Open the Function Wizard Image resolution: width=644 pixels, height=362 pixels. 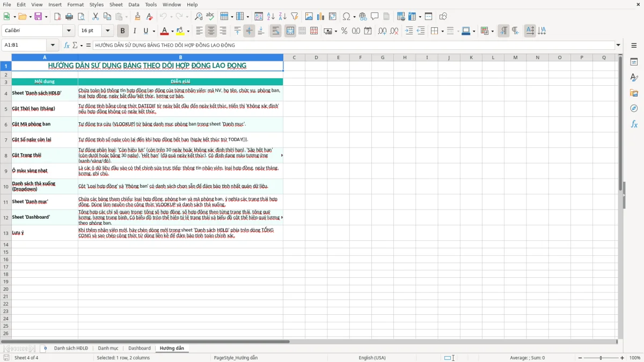67,45
